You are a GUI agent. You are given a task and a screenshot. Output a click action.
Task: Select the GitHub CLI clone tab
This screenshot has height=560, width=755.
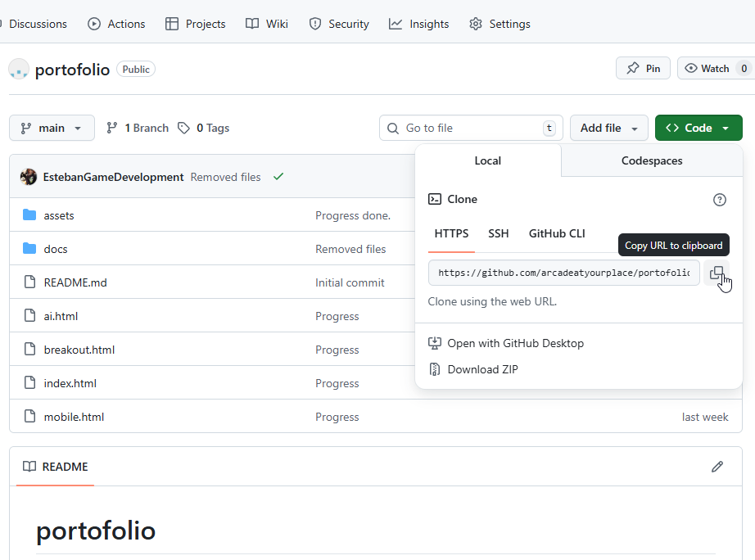[557, 233]
